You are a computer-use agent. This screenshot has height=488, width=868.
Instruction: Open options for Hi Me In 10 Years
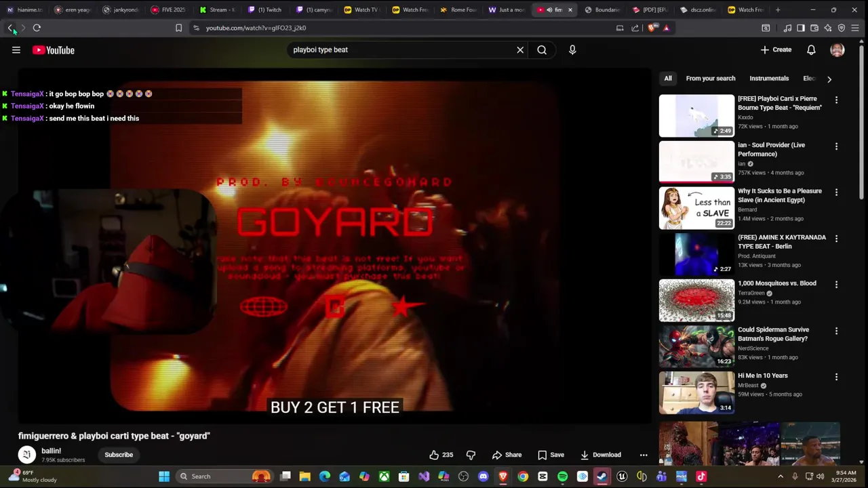[x=836, y=376]
